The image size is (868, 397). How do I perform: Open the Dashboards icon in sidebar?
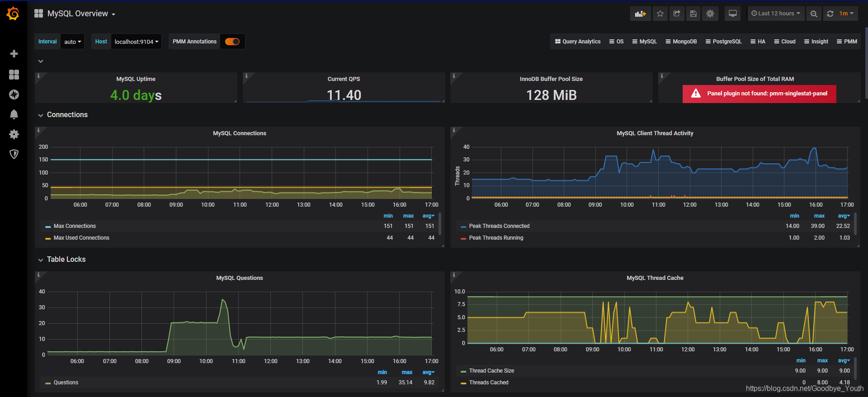(x=14, y=75)
